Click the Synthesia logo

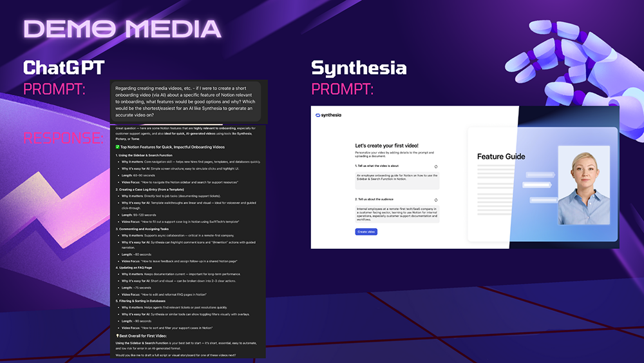(x=328, y=115)
